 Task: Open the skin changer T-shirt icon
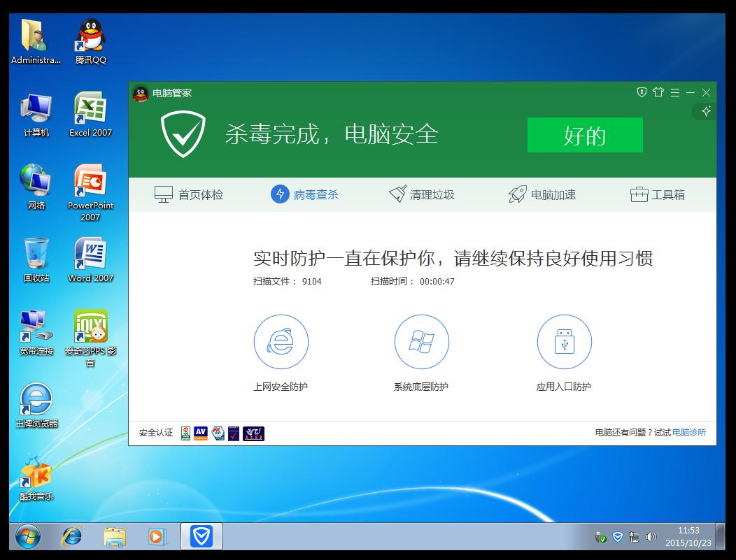[x=658, y=92]
